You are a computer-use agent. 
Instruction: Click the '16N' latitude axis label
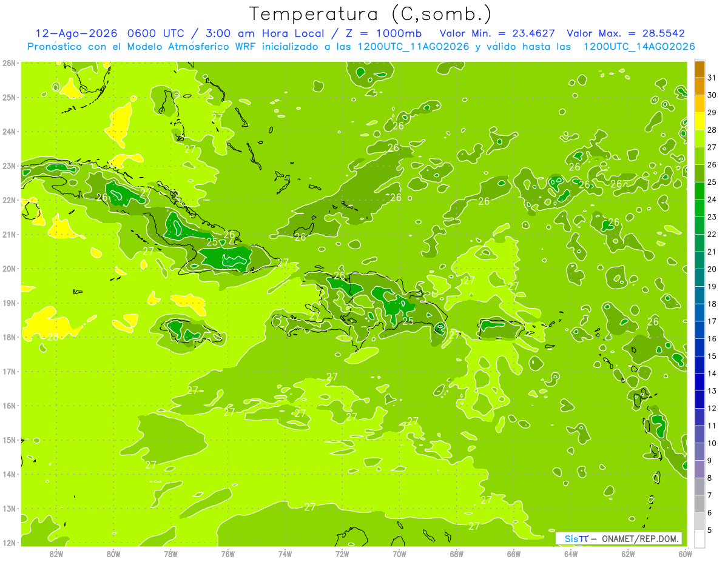coord(8,406)
